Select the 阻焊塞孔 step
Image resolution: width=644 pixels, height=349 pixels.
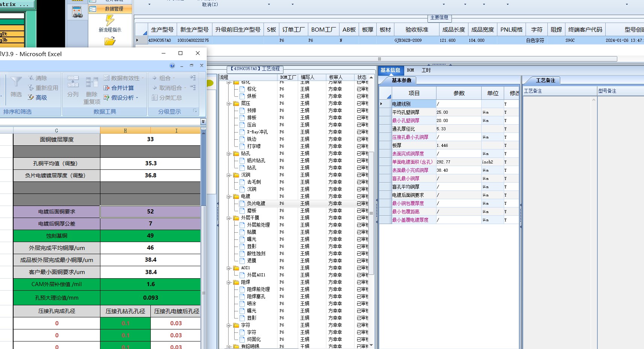pyautogui.click(x=256, y=297)
